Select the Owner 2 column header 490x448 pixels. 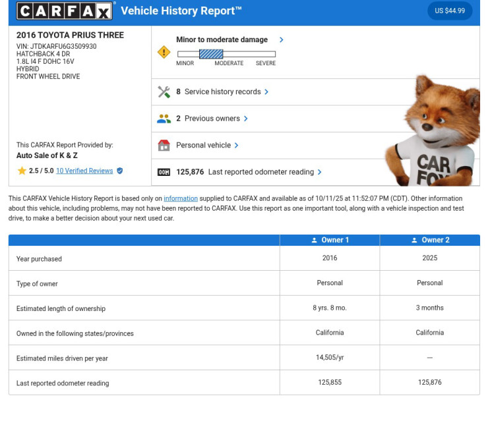429,240
